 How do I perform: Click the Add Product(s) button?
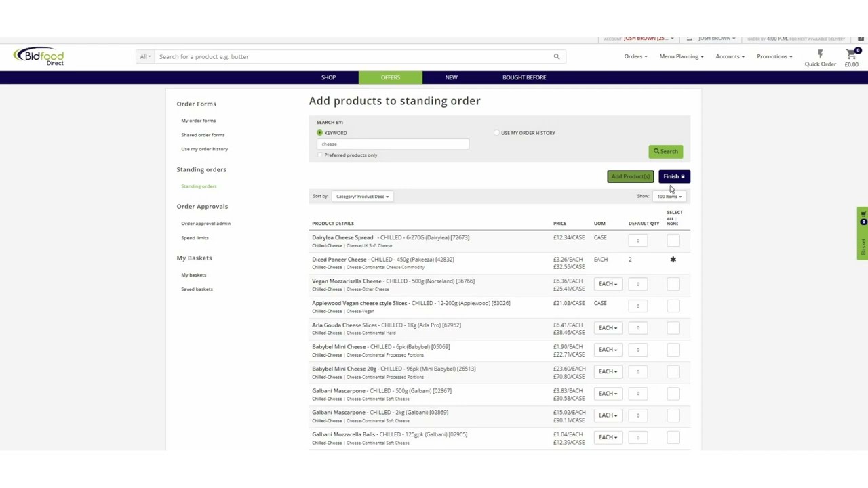click(x=631, y=176)
